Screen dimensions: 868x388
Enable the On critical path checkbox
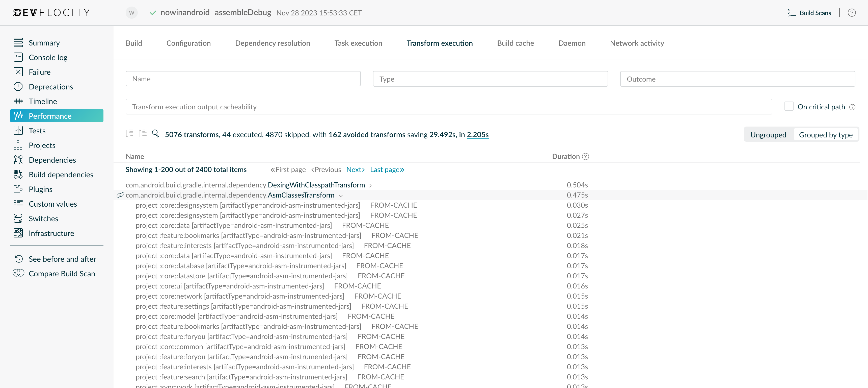(789, 106)
